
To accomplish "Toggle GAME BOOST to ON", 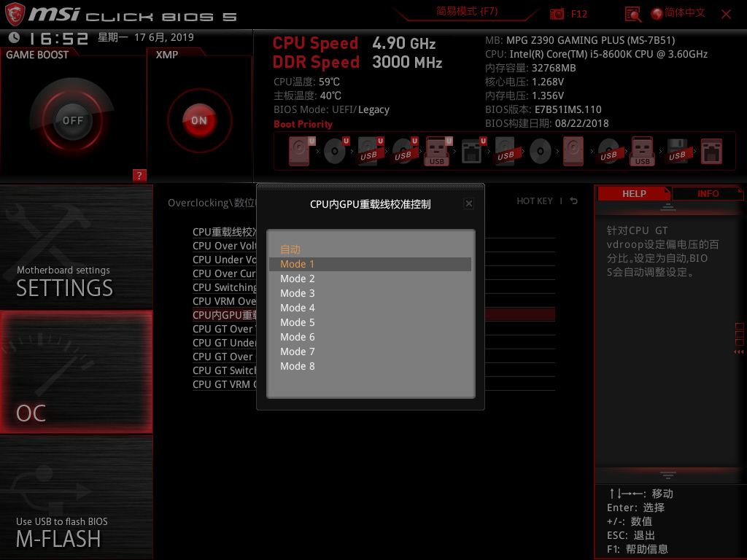I will [x=74, y=119].
